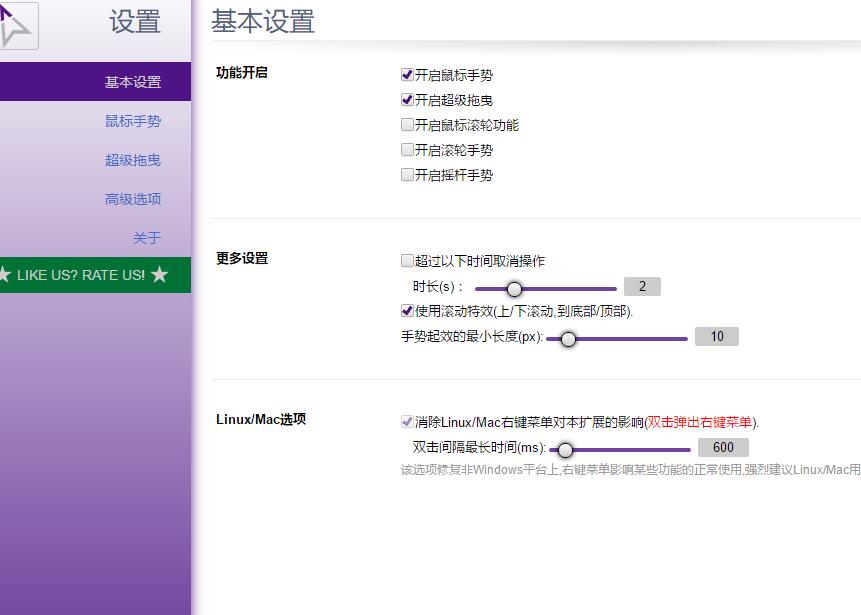The height and width of the screenshot is (615, 861).
Task: Click the interval value box showing 600
Action: [723, 447]
